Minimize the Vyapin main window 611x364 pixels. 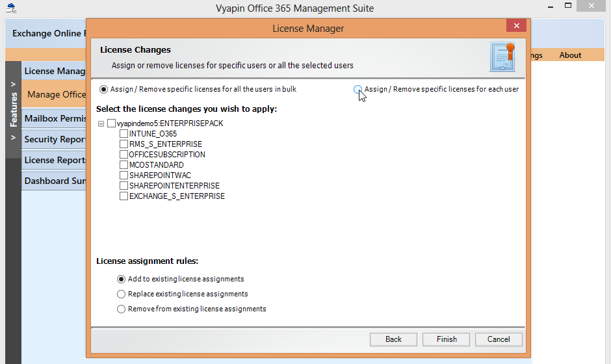pyautogui.click(x=550, y=6)
